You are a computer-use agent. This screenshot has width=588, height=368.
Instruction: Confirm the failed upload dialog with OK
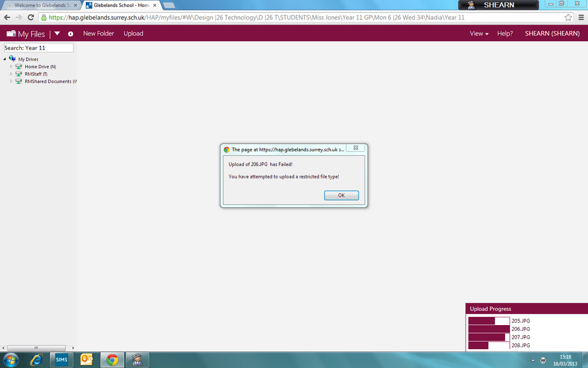click(x=341, y=195)
